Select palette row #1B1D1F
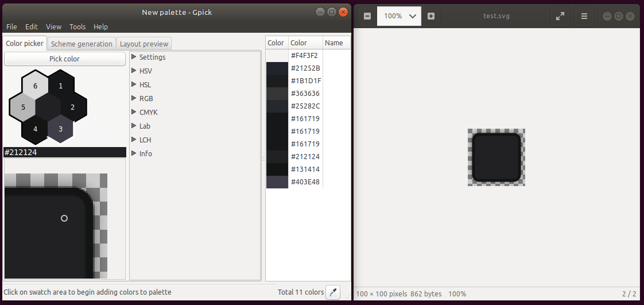Screen dimensions: 644x305 click(308, 81)
